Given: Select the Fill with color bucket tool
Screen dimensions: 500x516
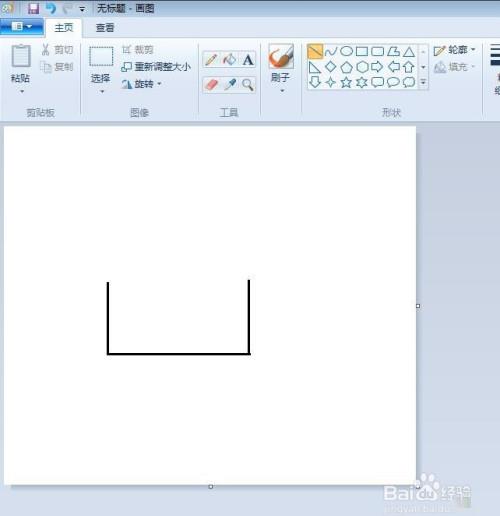Looking at the screenshot, I should [x=230, y=60].
